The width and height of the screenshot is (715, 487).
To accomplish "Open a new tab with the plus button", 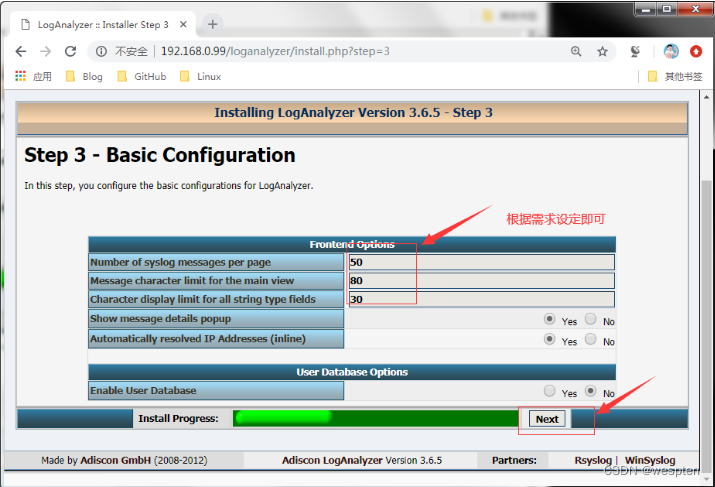I will [212, 24].
